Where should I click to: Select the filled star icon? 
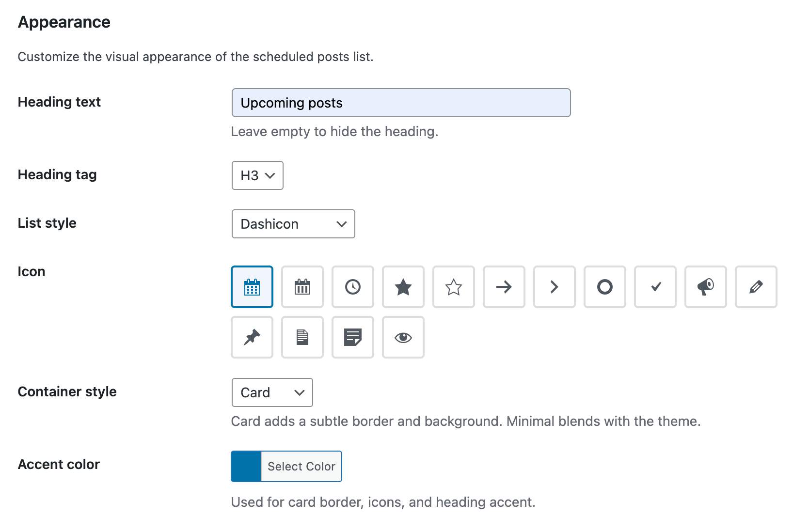click(x=403, y=287)
